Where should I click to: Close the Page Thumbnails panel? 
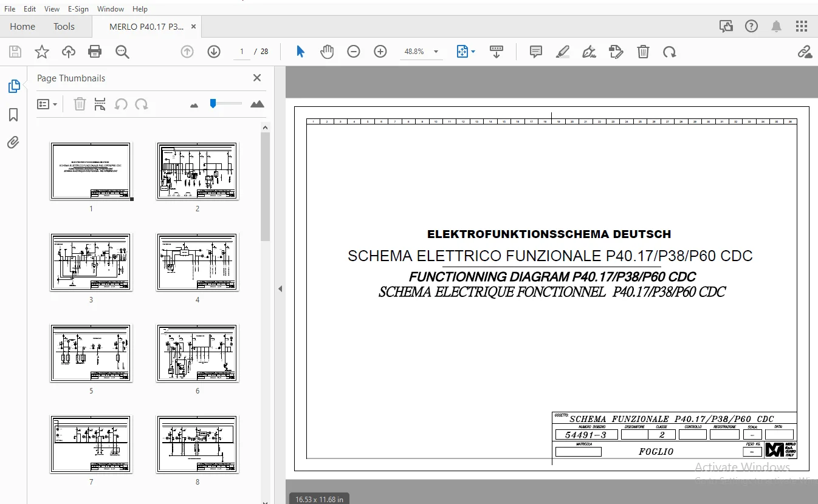tap(257, 78)
